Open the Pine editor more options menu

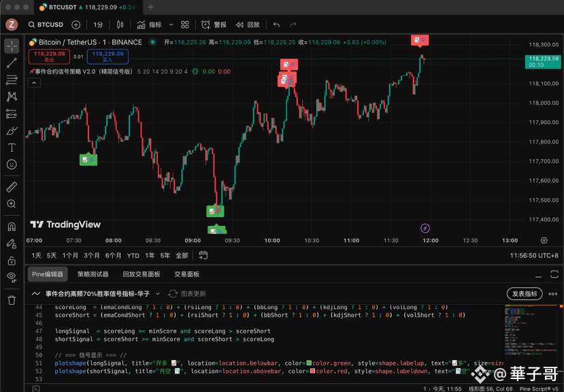pyautogui.click(x=553, y=294)
